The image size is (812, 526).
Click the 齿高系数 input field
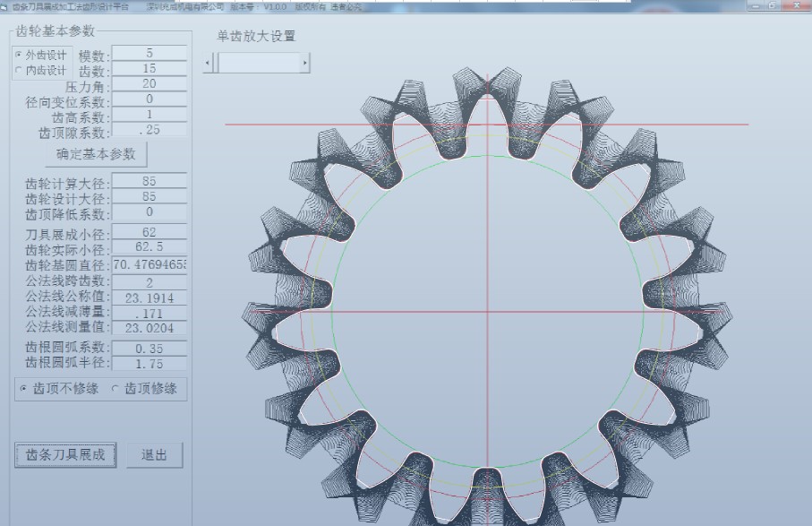150,114
